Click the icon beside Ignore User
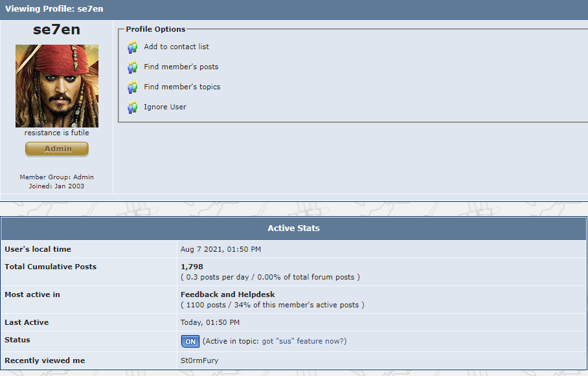This screenshot has height=376, width=588. [133, 107]
